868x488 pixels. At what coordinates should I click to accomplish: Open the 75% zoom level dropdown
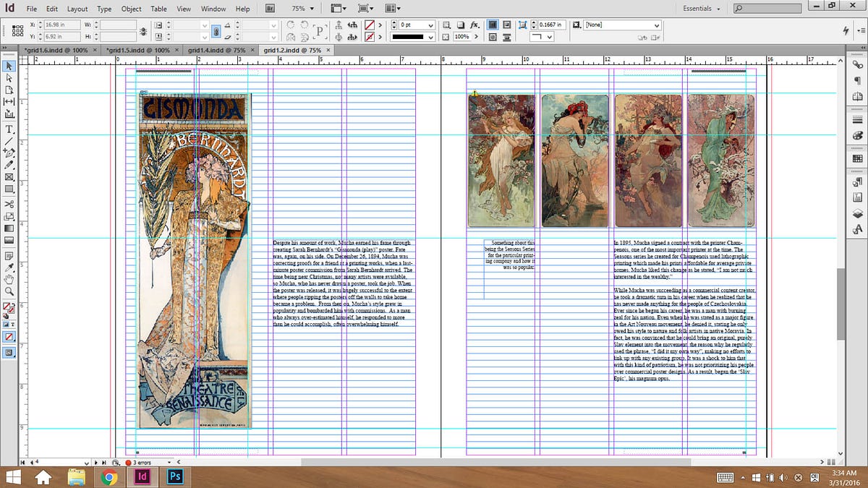312,9
